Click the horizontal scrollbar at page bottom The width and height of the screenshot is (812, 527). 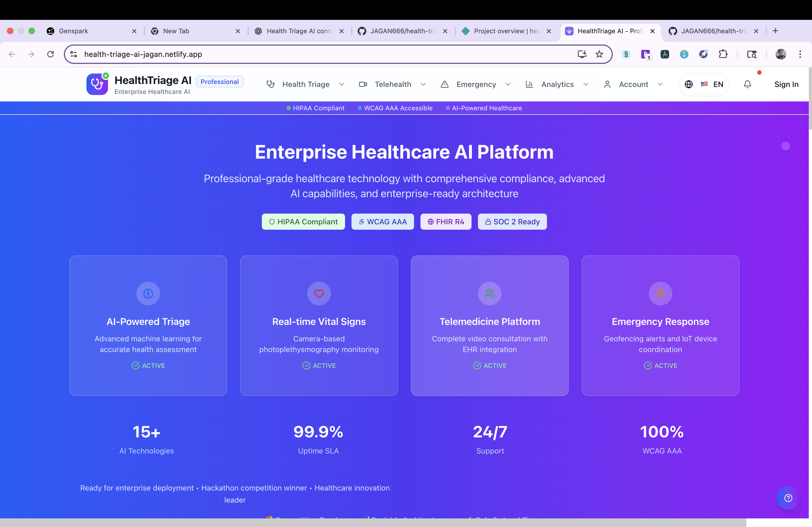coord(373,522)
